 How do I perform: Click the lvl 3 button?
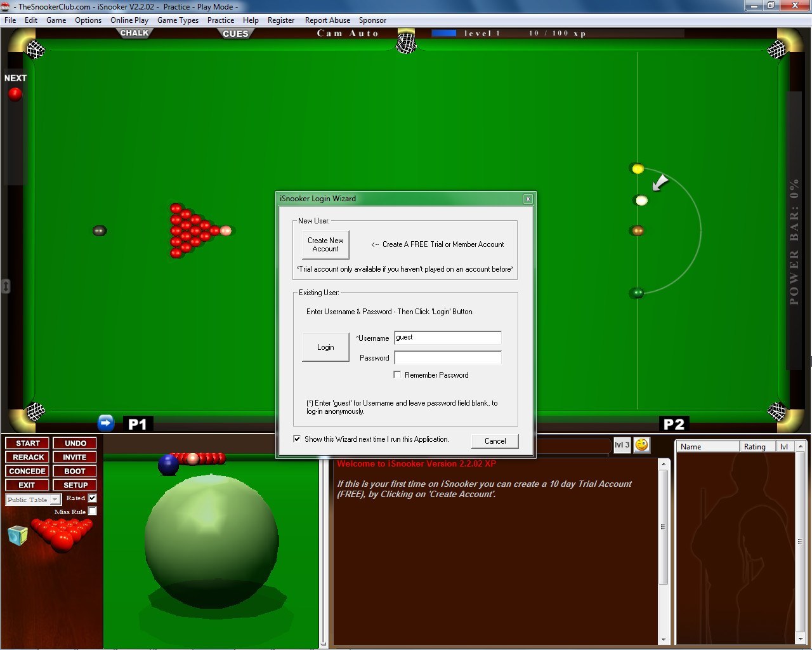tap(622, 445)
